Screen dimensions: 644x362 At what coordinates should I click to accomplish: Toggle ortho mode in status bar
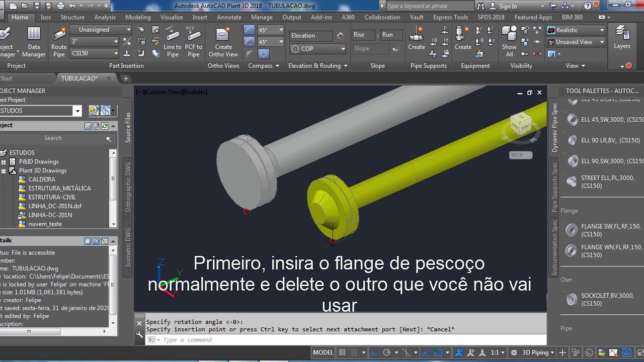[375, 352]
